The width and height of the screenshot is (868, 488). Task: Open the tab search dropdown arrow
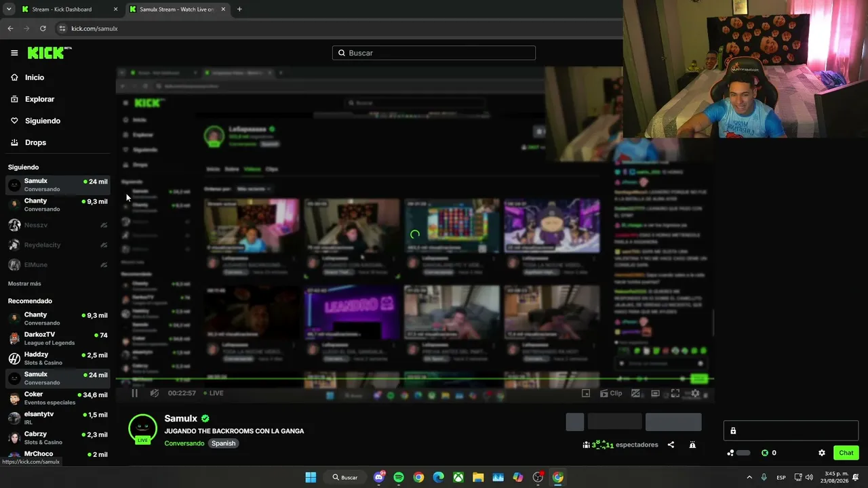[x=8, y=9]
